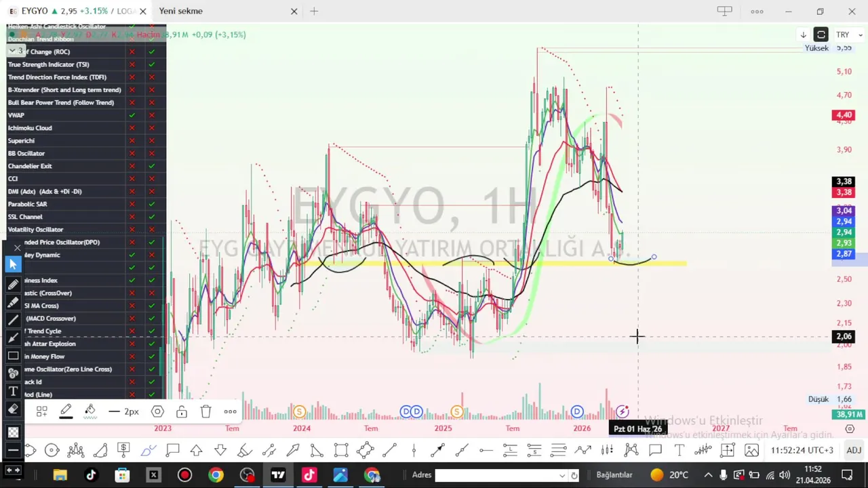Select the triangle shape tool

pyautogui.click(x=317, y=450)
